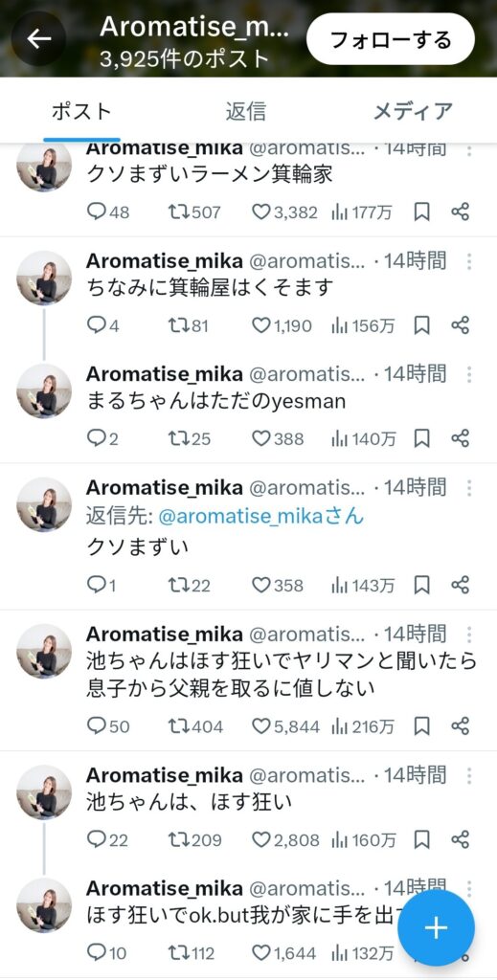Image resolution: width=497 pixels, height=980 pixels.
Task: Like the post with 5,844 likes
Action: click(x=285, y=726)
